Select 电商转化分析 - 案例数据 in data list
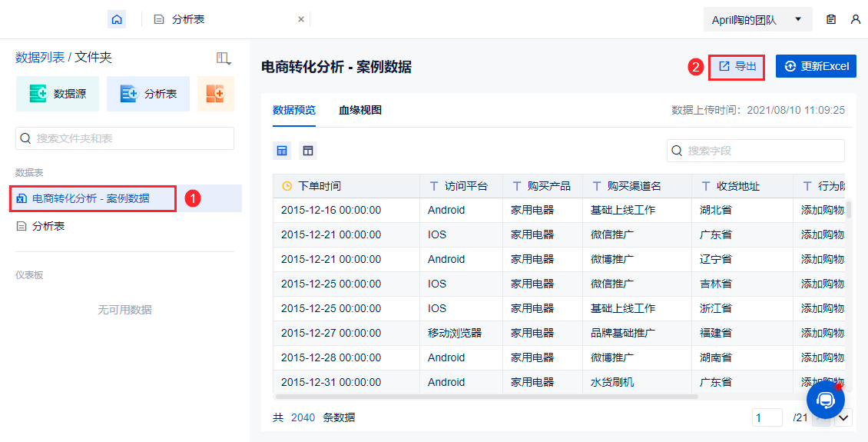The height and width of the screenshot is (442, 868). pyautogui.click(x=91, y=198)
